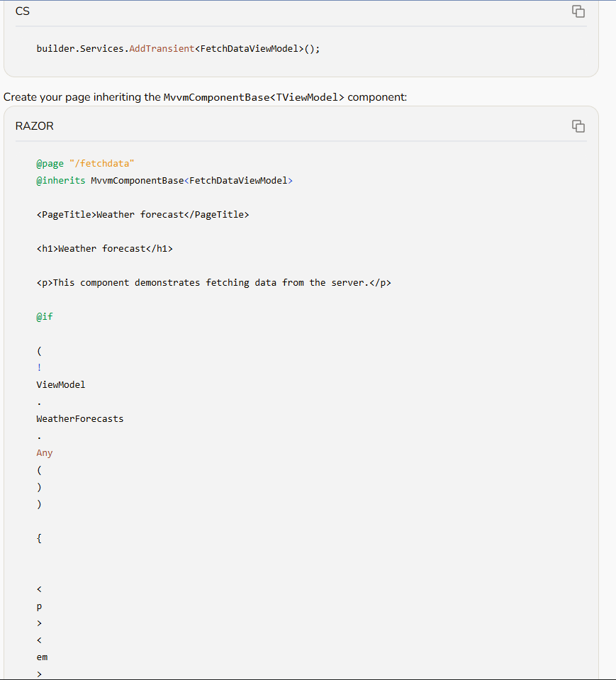The height and width of the screenshot is (680, 616).
Task: Click the opening curly brace token
Action: coord(39,538)
